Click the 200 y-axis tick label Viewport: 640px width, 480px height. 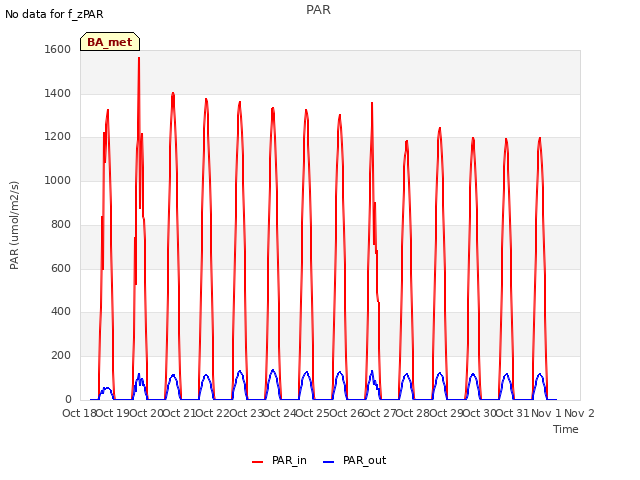click(61, 356)
